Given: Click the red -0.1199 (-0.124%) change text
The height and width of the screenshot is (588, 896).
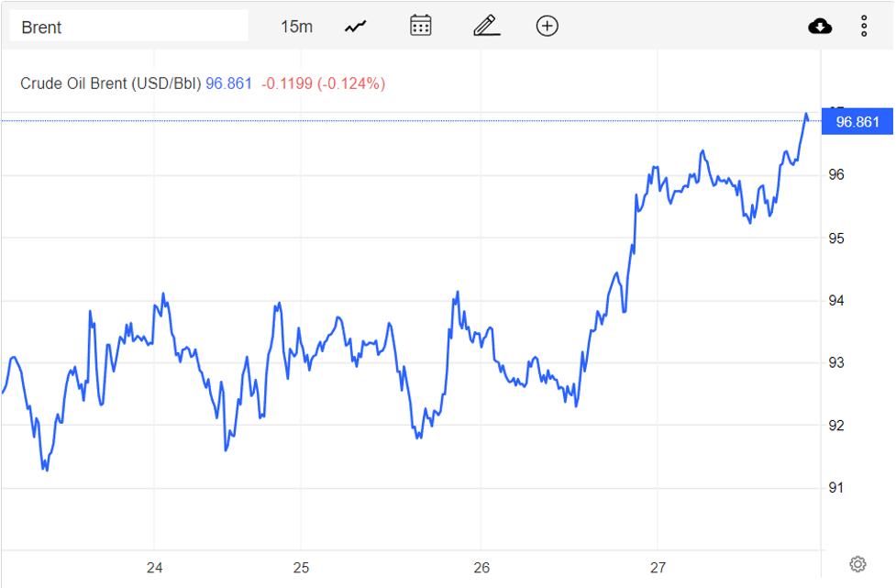Looking at the screenshot, I should (x=323, y=83).
